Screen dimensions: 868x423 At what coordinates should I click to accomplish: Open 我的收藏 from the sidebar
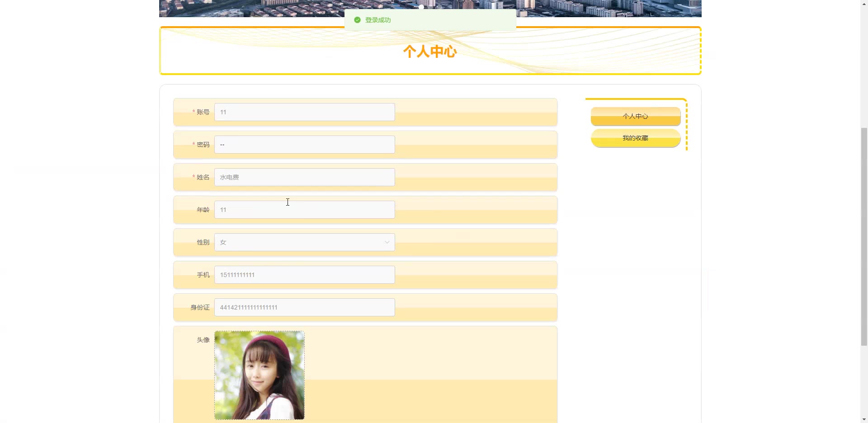635,138
